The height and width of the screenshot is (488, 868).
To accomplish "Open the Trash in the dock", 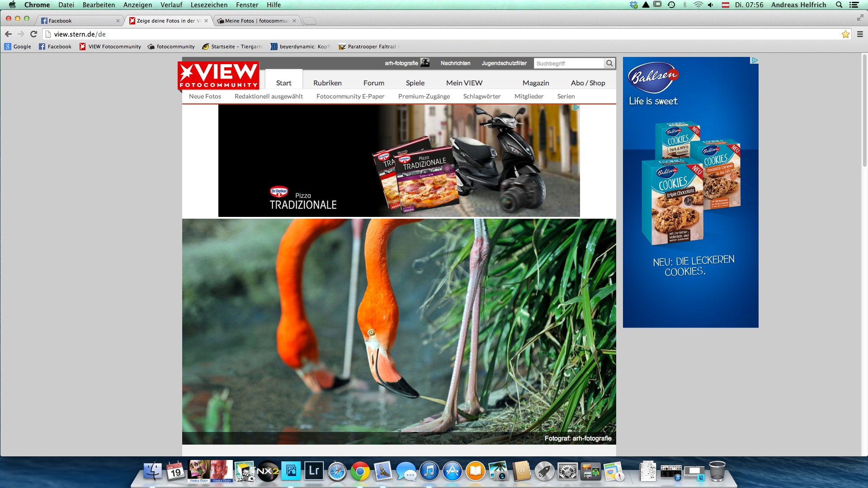I will coord(717,471).
